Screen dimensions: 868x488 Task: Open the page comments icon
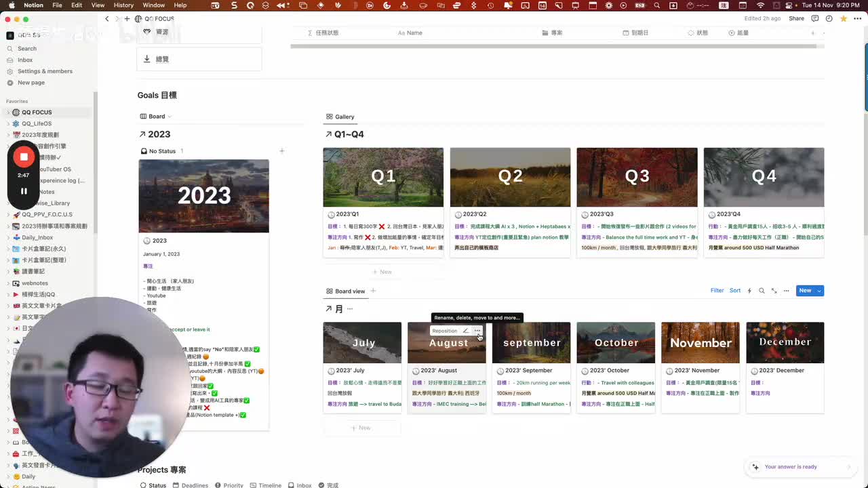coord(815,18)
